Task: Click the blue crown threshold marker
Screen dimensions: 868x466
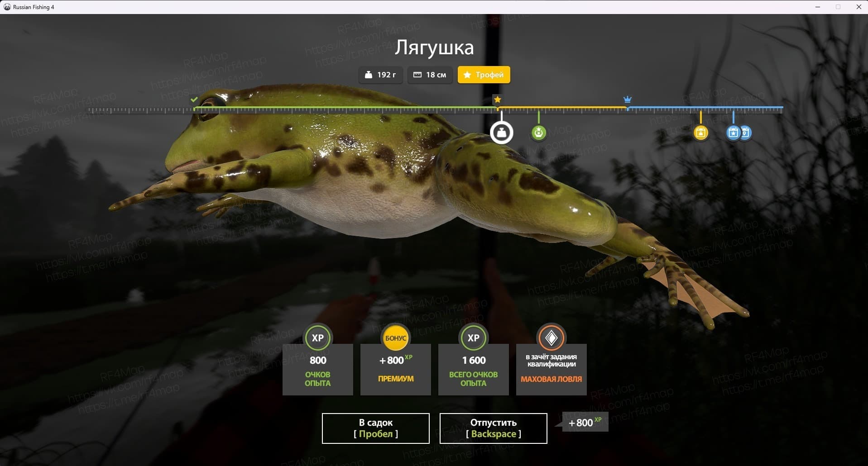Action: [x=627, y=99]
